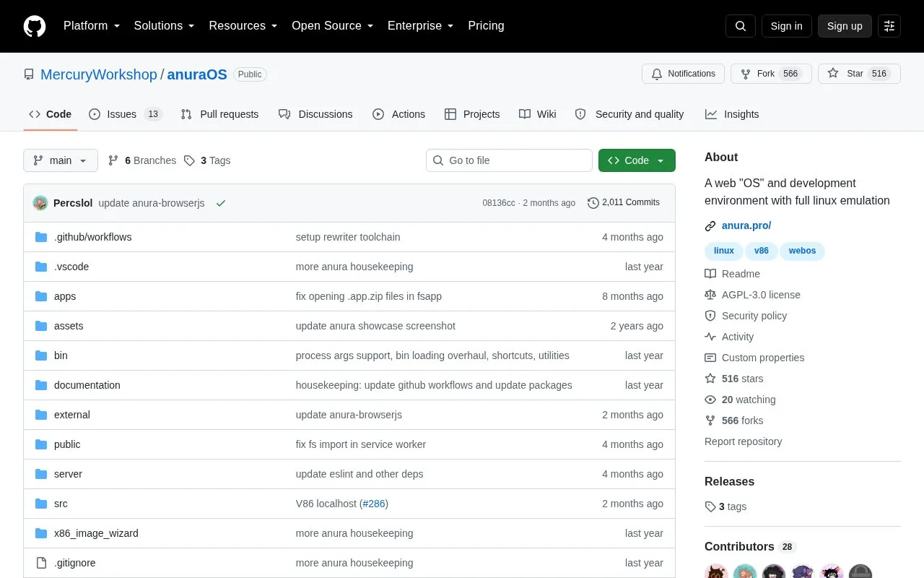The height and width of the screenshot is (578, 924).
Task: Click the link icon beside anura.pro
Action: (x=710, y=226)
